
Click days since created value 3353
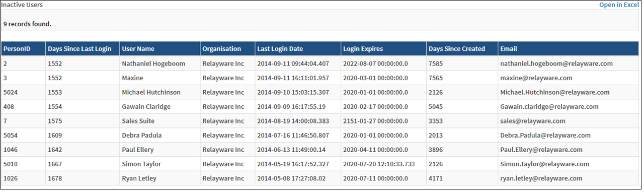pyautogui.click(x=436, y=121)
